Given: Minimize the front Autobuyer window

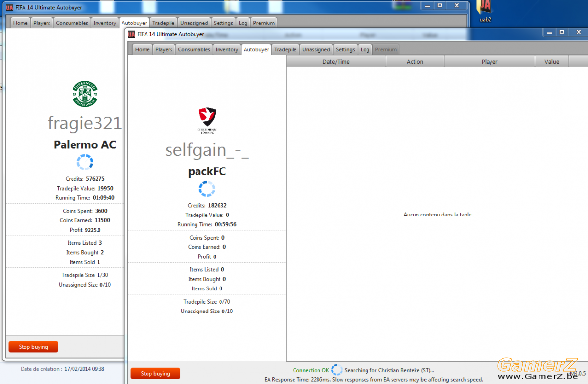Looking at the screenshot, I should pos(548,32).
